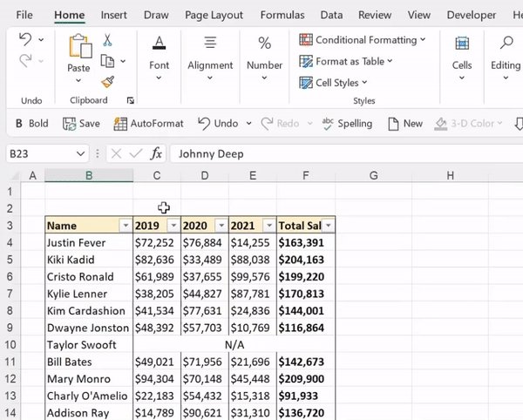The height and width of the screenshot is (420, 523).
Task: Switch to the Insert tab
Action: 113,15
